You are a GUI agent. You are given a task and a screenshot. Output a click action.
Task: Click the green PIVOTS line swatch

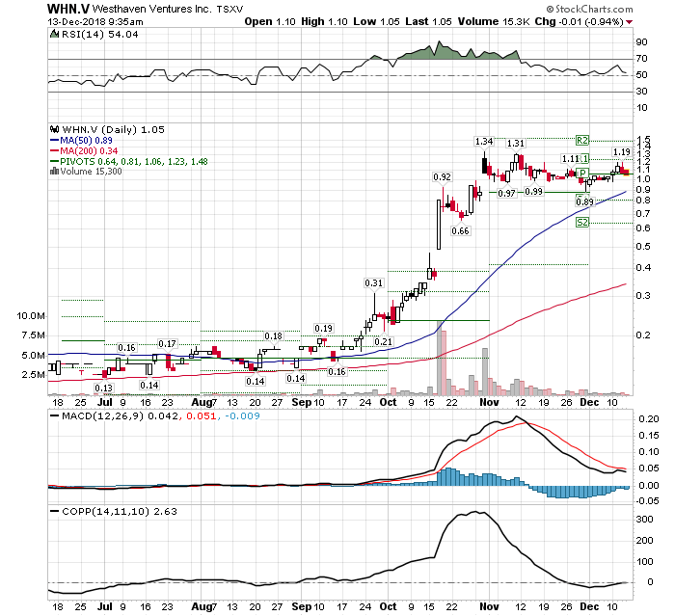pos(54,161)
